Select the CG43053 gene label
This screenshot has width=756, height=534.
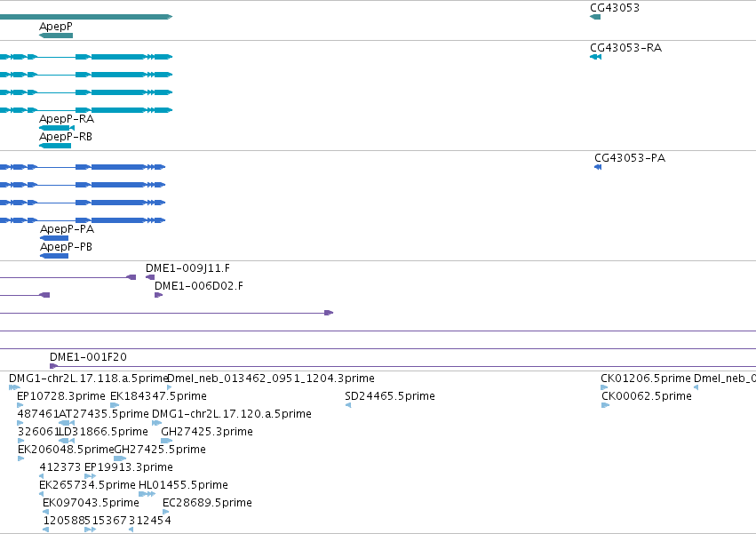615,8
